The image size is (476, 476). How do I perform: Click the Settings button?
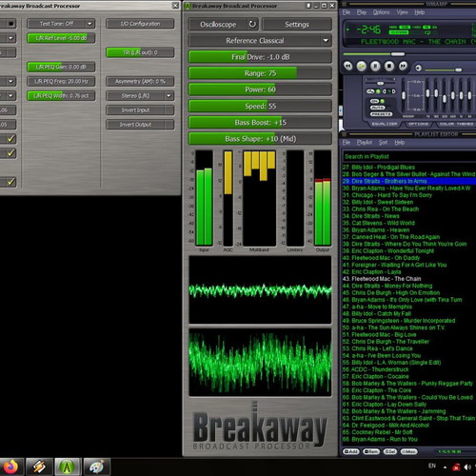297,25
